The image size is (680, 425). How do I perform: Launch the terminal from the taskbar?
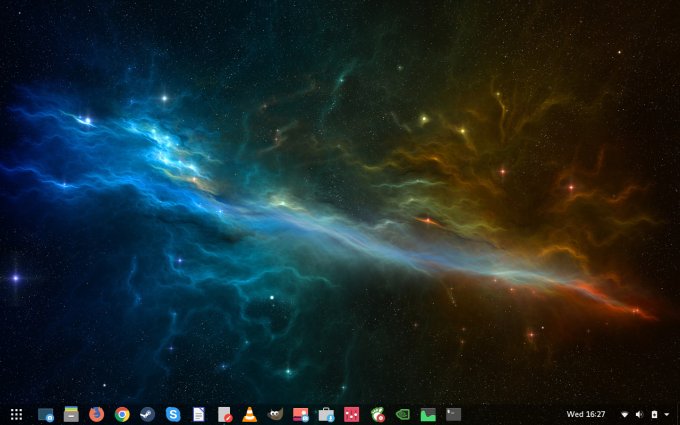coord(453,414)
